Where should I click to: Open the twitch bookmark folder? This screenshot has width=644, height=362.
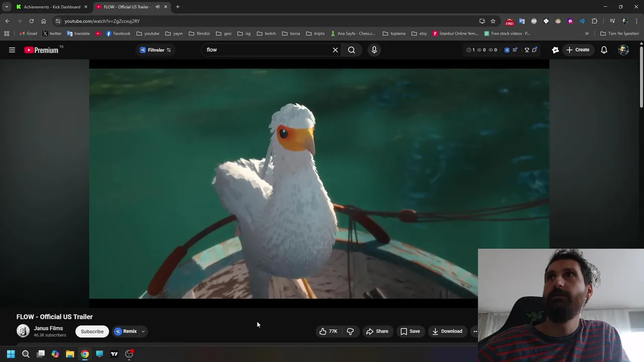pyautogui.click(x=266, y=34)
